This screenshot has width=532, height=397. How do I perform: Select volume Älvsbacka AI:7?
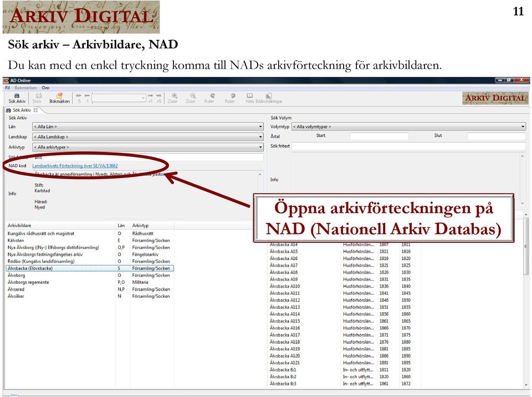[344, 266]
